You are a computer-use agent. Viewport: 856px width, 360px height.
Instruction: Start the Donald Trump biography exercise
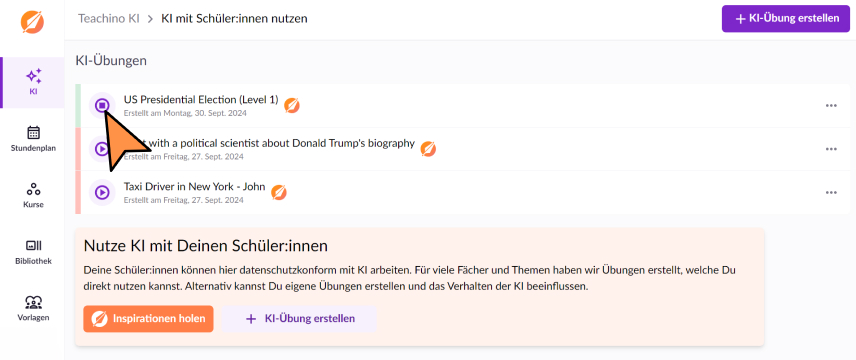point(102,149)
